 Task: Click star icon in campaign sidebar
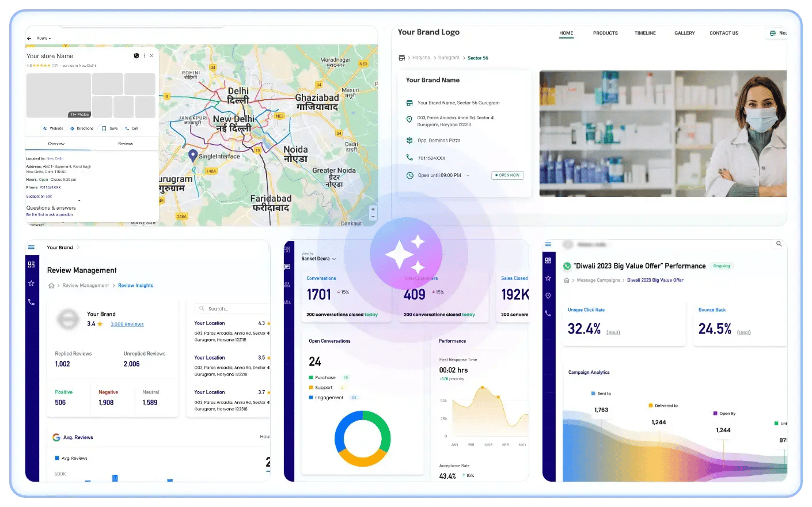[x=548, y=278]
